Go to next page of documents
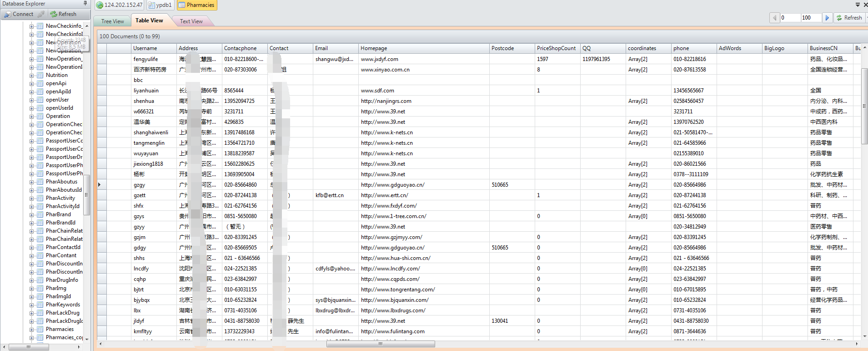Image resolution: width=868 pixels, height=351 pixels. click(827, 18)
